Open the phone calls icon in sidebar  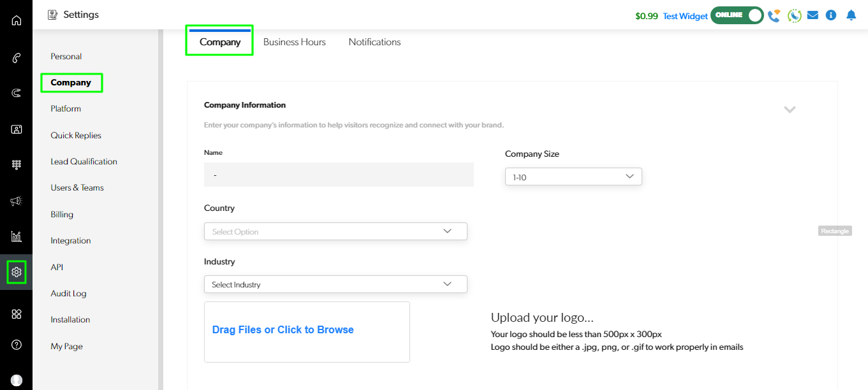(17, 58)
